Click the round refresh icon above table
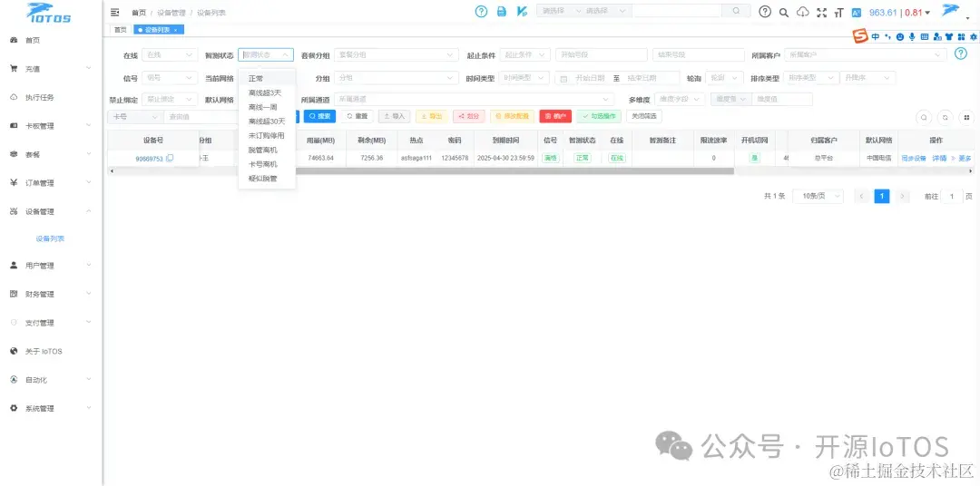 click(x=946, y=117)
